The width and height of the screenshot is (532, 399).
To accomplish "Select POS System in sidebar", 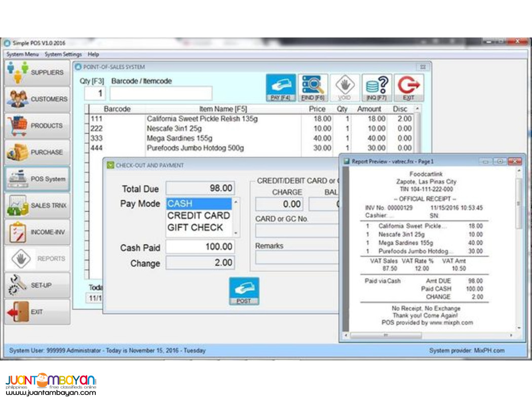I will click(37, 179).
